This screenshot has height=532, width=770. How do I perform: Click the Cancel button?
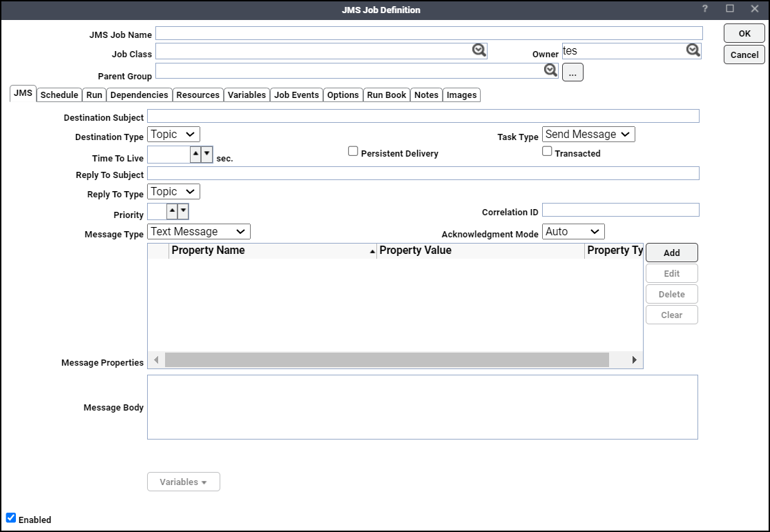[744, 55]
